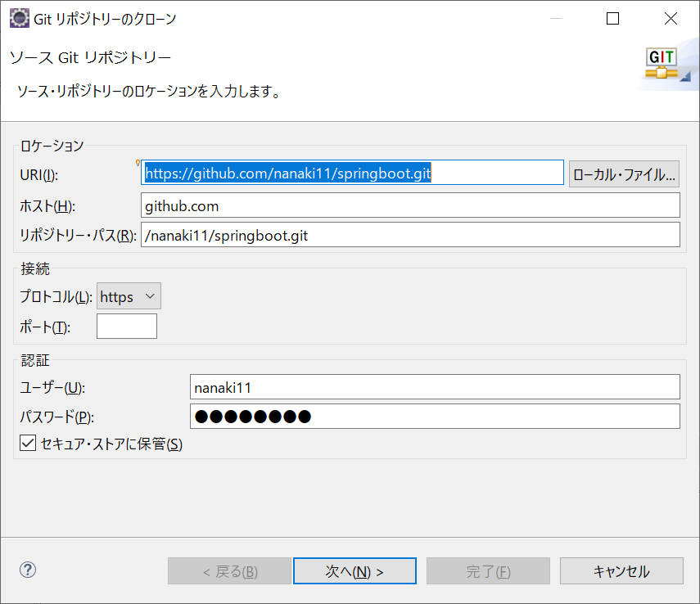Click the ホスト(H): label

coord(47,206)
